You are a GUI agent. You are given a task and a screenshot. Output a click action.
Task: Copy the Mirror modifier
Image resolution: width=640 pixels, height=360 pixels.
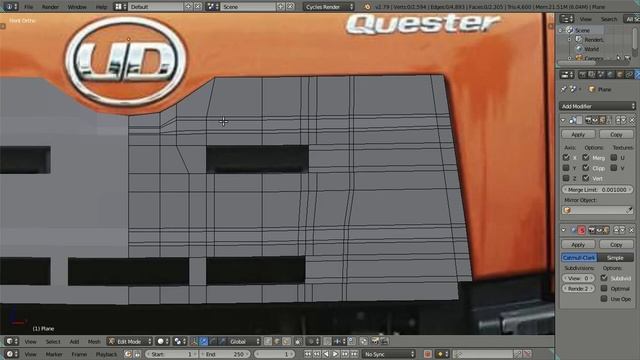(x=616, y=134)
